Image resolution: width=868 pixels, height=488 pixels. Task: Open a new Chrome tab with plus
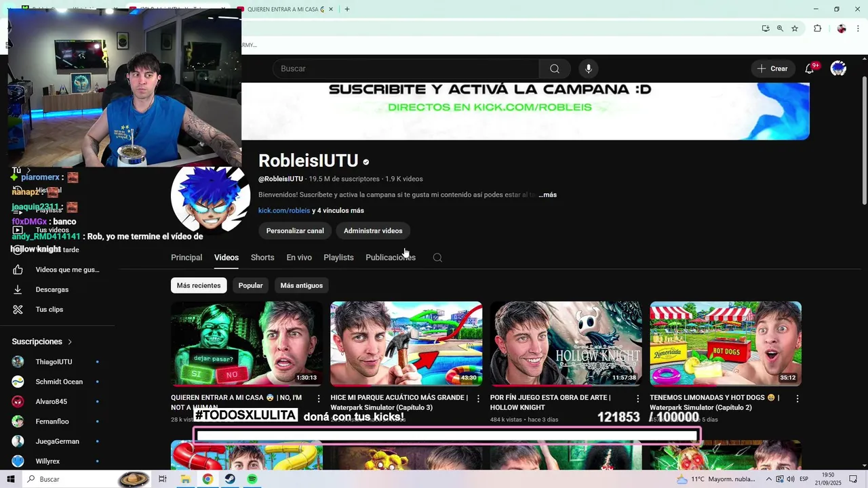[x=347, y=9]
